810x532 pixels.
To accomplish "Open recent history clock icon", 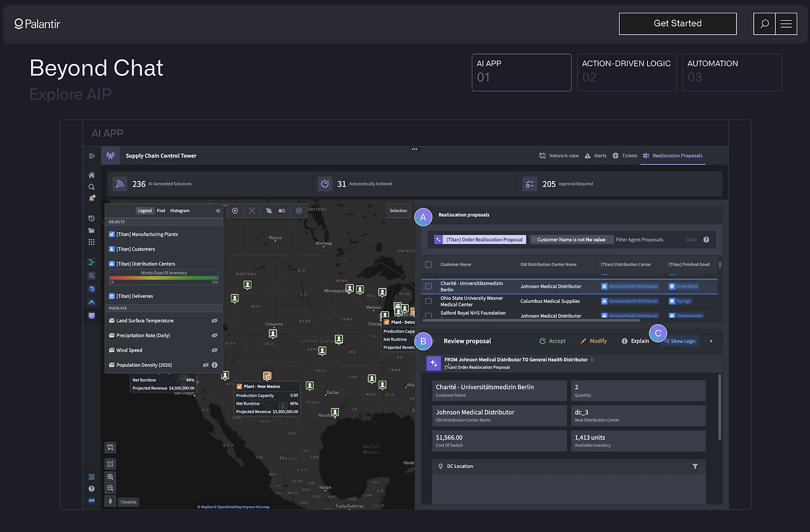I will tap(92, 218).
